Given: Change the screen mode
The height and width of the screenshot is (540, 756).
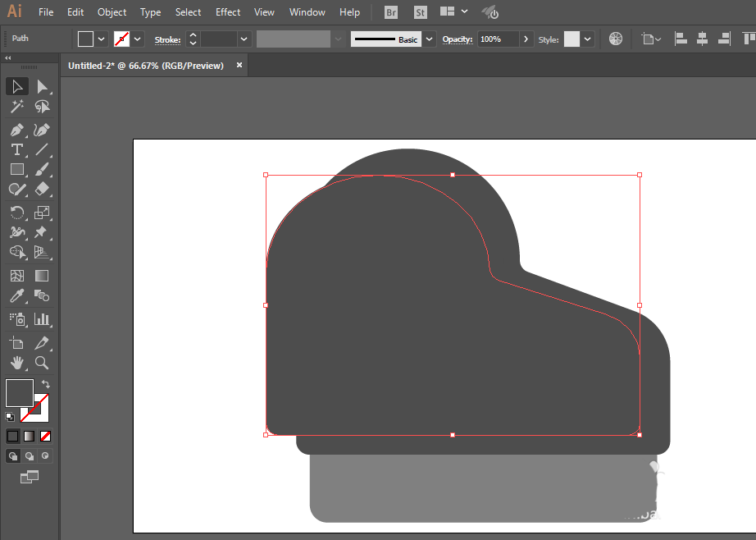Looking at the screenshot, I should pyautogui.click(x=30, y=477).
